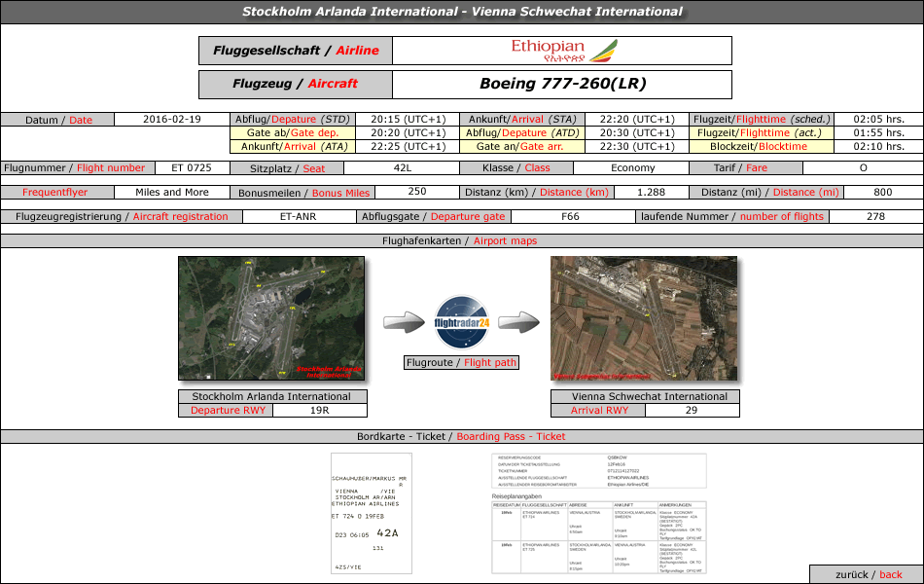924x584 pixels.
Task: Select the date 2016-02-19 field
Action: coord(171,120)
